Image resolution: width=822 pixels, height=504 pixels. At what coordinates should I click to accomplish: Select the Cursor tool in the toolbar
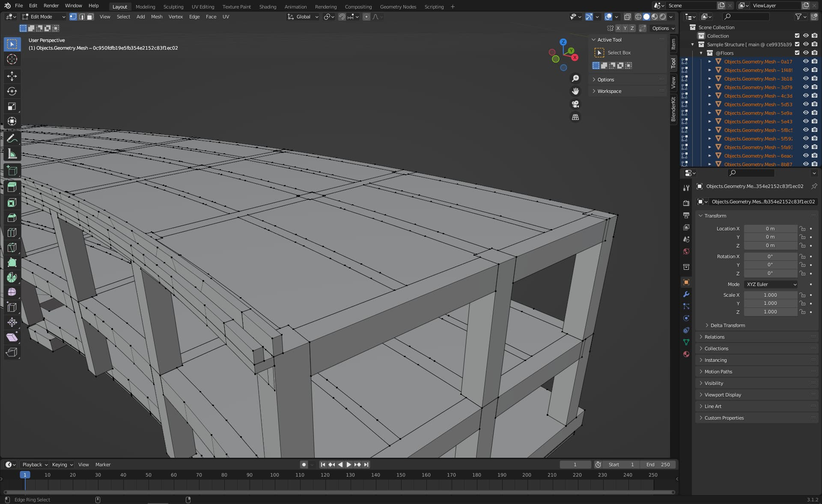[12, 59]
